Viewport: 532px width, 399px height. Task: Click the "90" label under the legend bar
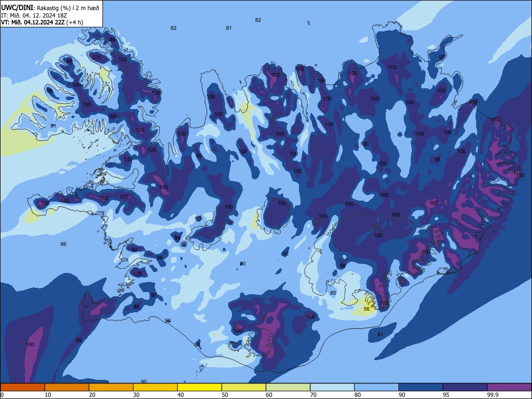coord(402,395)
